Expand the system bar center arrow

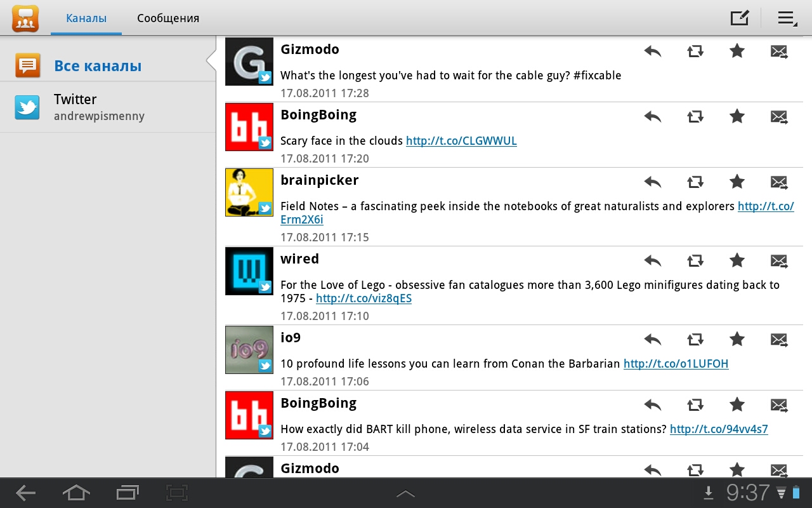click(405, 493)
